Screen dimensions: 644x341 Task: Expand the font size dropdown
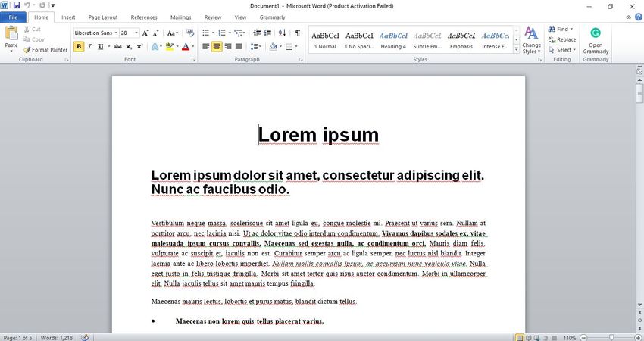pos(136,33)
